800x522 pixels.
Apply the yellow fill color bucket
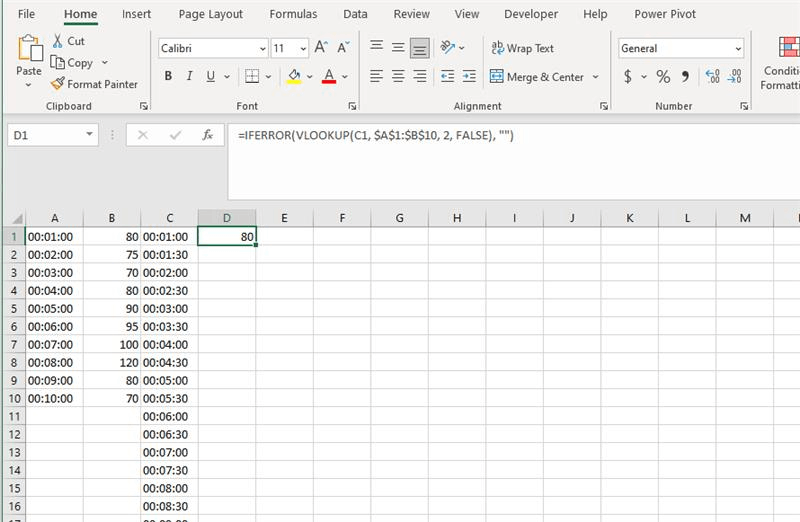pos(294,77)
